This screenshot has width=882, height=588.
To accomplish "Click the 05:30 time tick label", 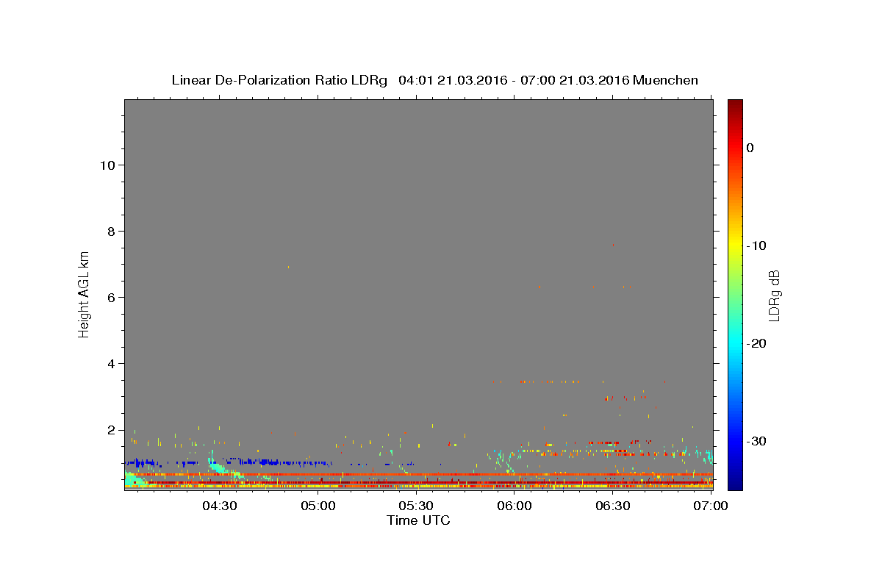I will coord(416,506).
